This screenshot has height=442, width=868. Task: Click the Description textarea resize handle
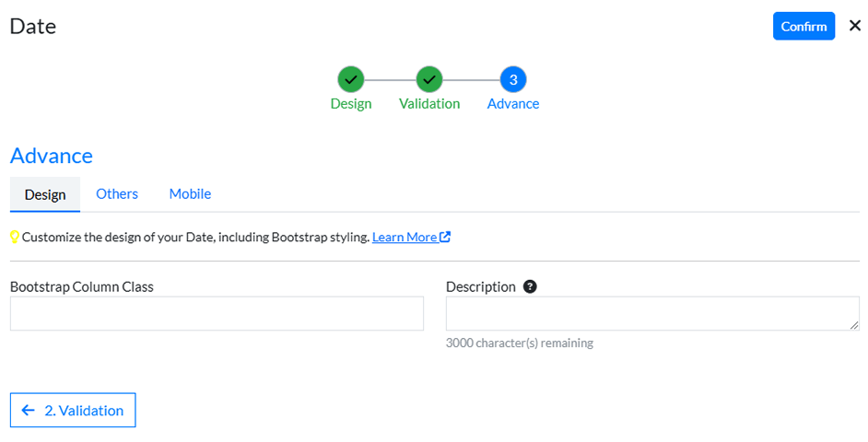[x=854, y=325]
